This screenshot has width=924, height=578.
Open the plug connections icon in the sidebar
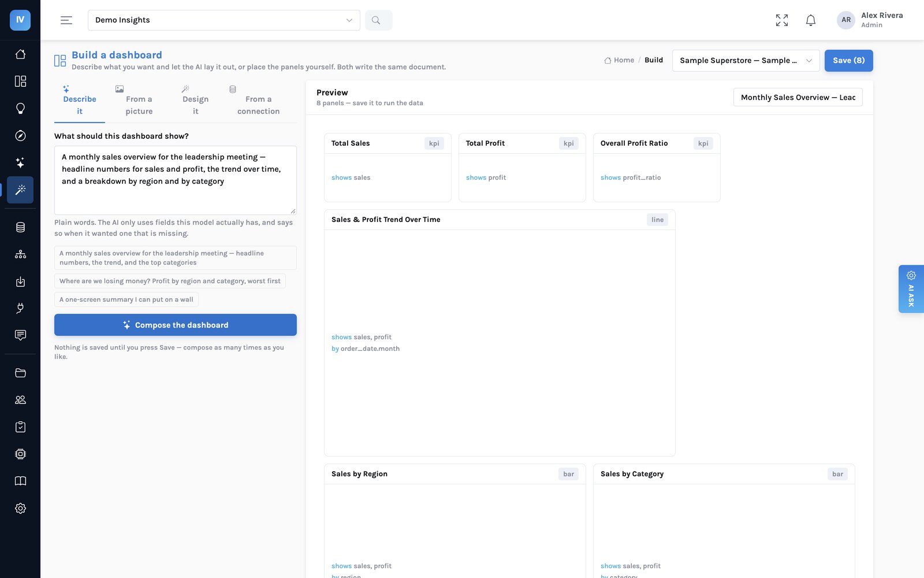pos(20,308)
